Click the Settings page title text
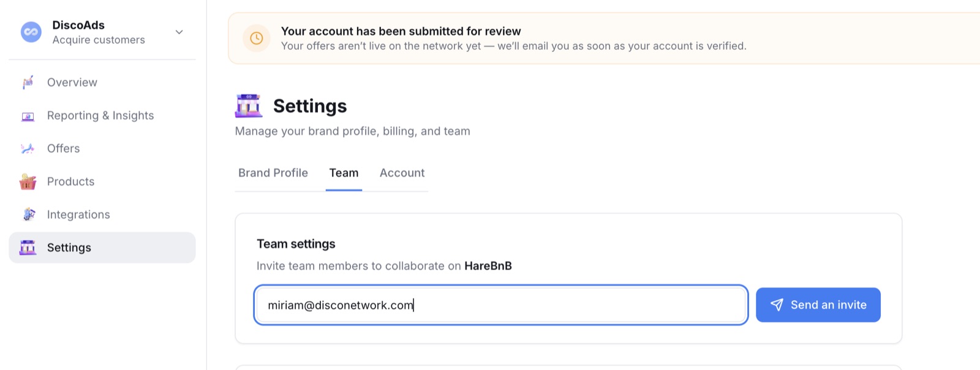This screenshot has height=370, width=980. click(x=310, y=106)
